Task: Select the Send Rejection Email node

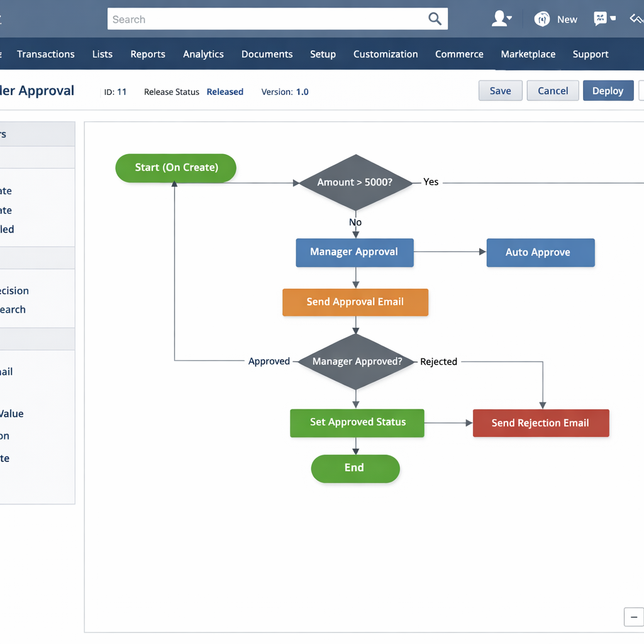Action: (x=541, y=423)
